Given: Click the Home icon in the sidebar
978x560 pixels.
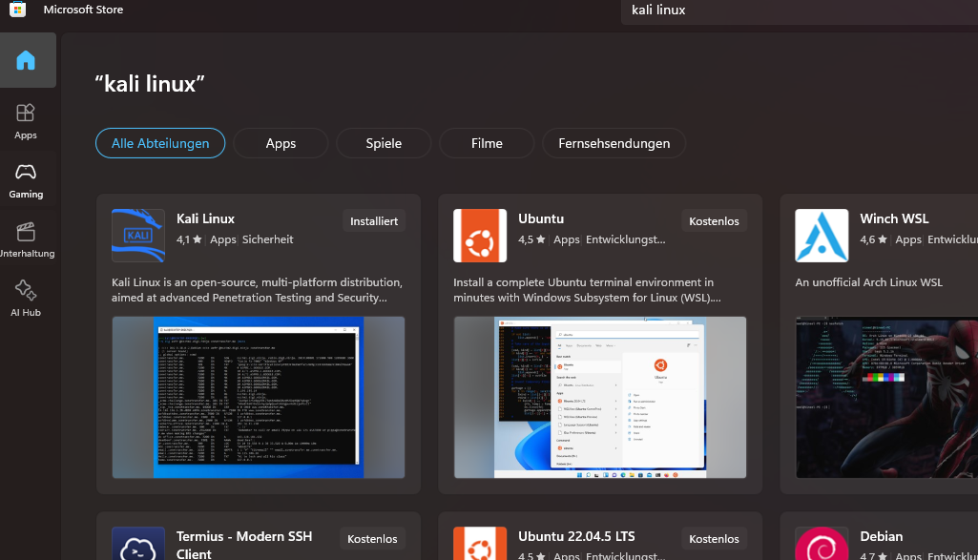Looking at the screenshot, I should pyautogui.click(x=26, y=61).
